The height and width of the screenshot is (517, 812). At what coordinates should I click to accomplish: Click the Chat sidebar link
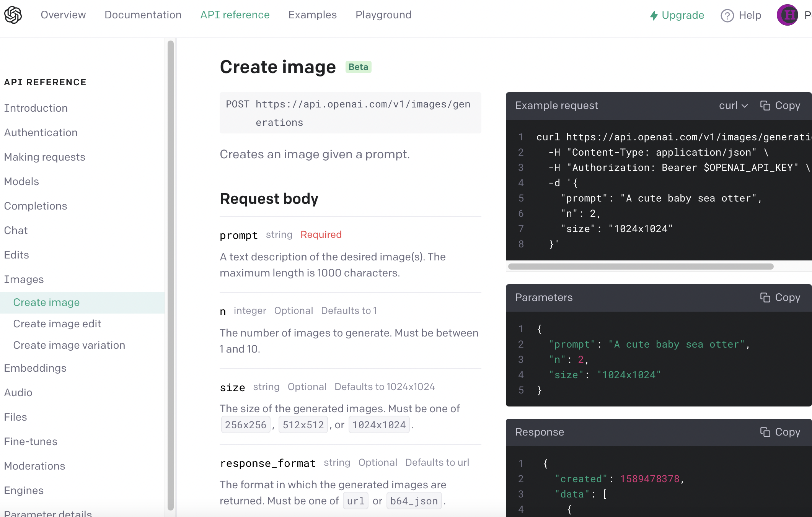(16, 231)
